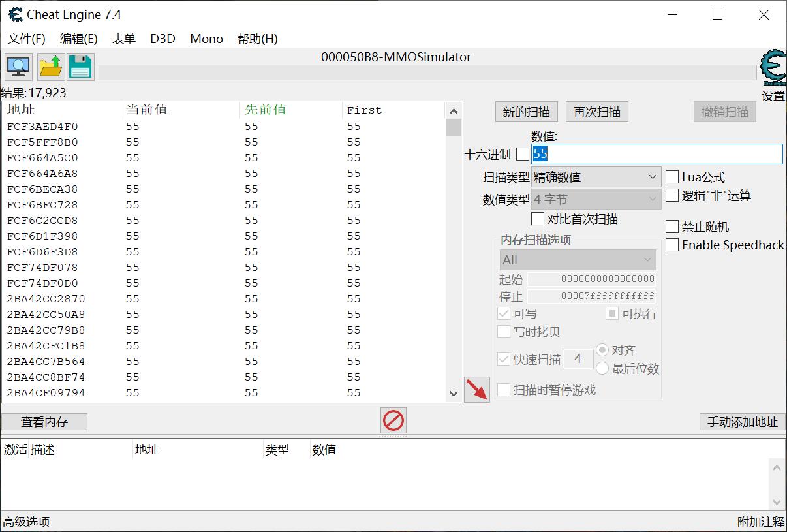This screenshot has width=787, height=532.
Task: Select result address FCF6BECA38
Action: 42,189
